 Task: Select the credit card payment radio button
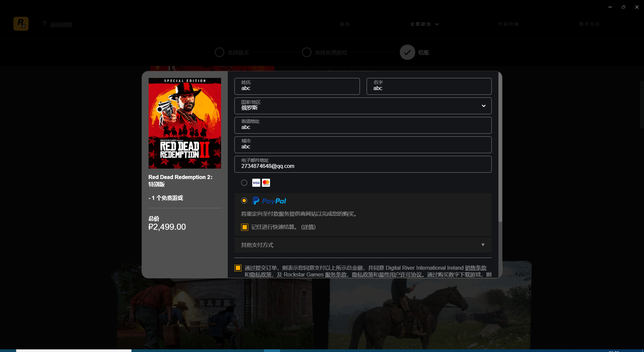point(244,183)
